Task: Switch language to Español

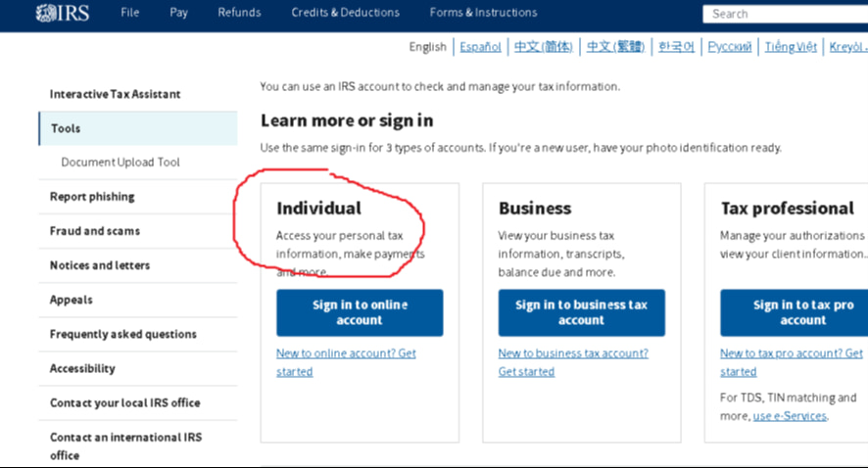Action: pyautogui.click(x=480, y=47)
